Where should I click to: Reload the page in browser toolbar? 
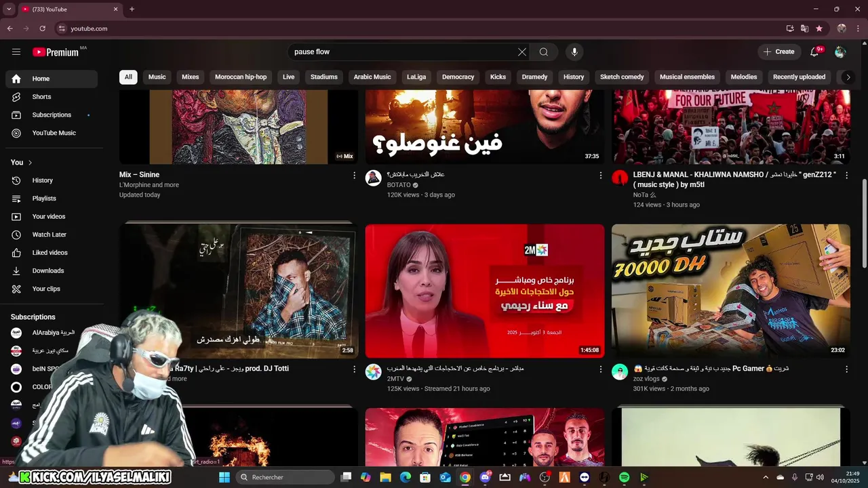point(42,28)
